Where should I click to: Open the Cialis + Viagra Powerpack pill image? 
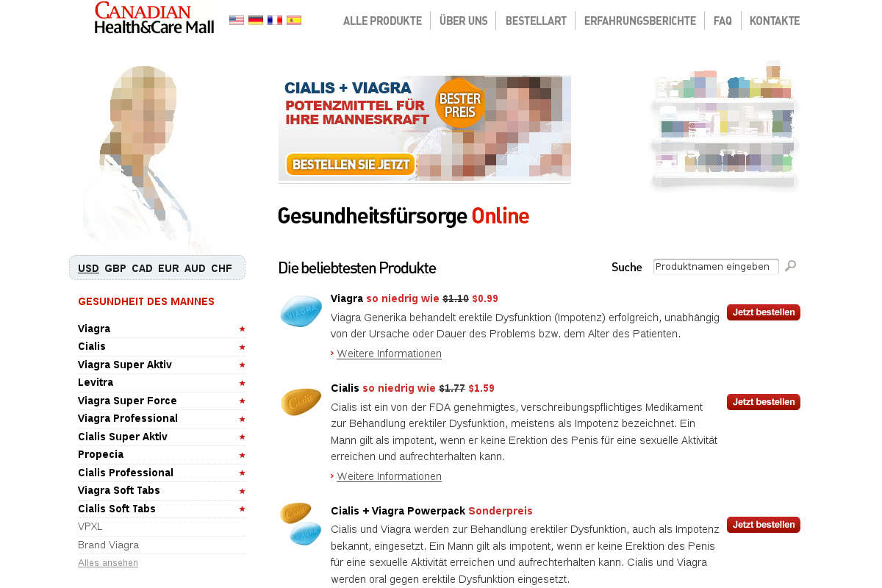(301, 523)
